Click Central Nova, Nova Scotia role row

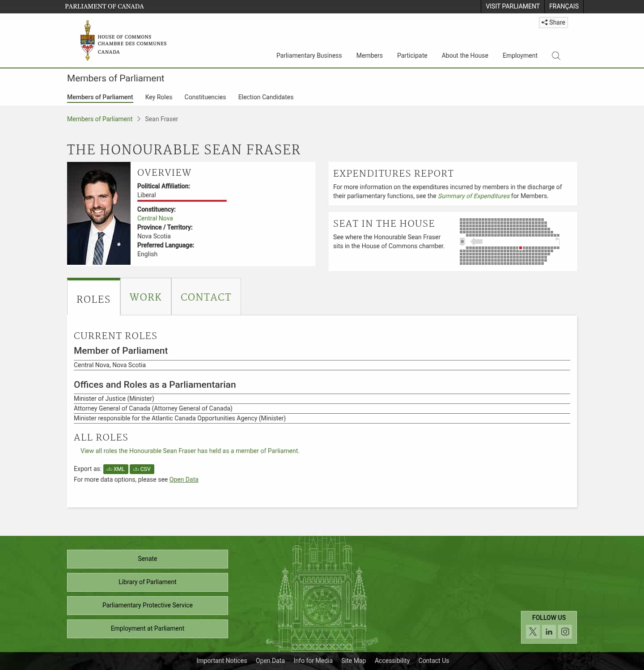coord(322,365)
